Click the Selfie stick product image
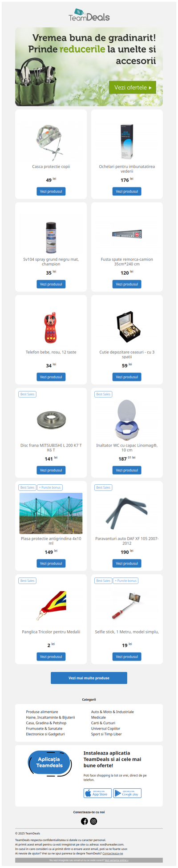The width and height of the screenshot is (178, 868). tap(127, 606)
